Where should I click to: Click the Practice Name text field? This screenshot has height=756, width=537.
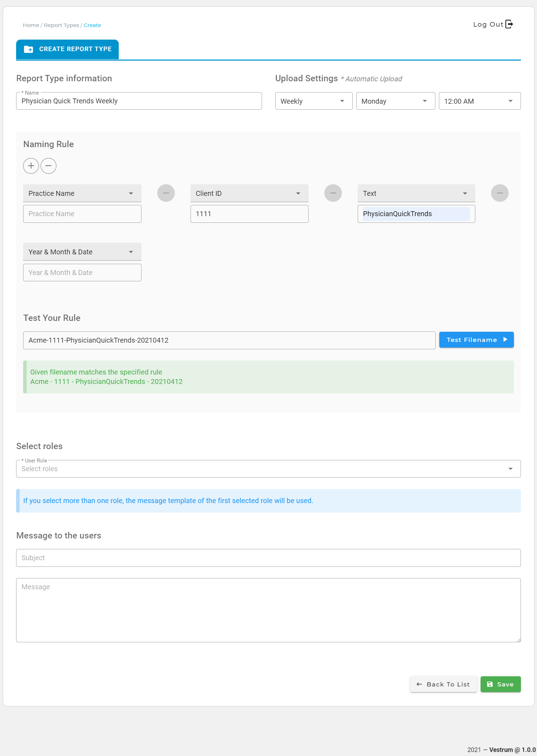click(82, 214)
